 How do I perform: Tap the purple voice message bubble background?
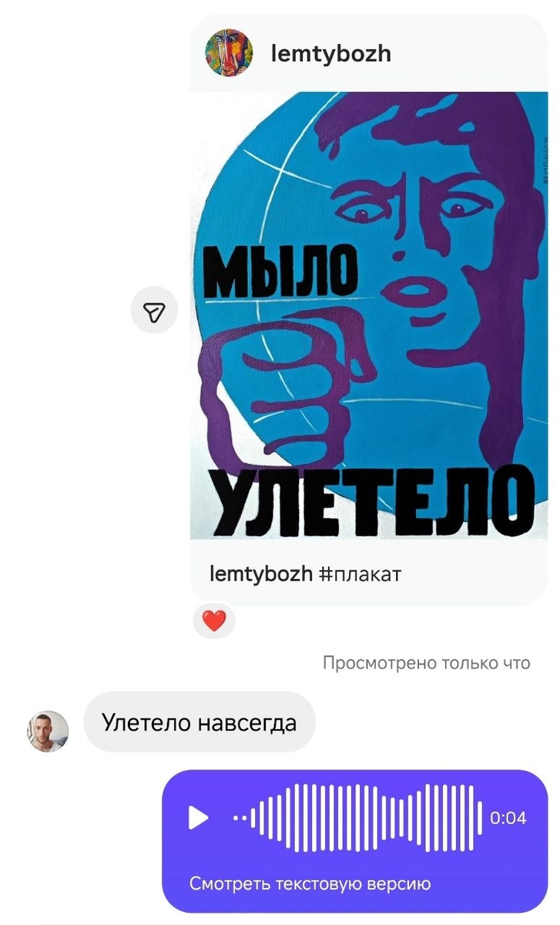pos(355,841)
